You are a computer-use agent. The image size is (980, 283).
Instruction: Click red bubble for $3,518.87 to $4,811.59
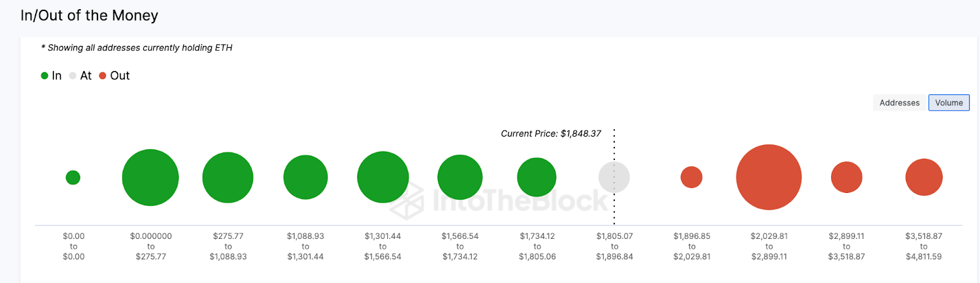point(924,177)
